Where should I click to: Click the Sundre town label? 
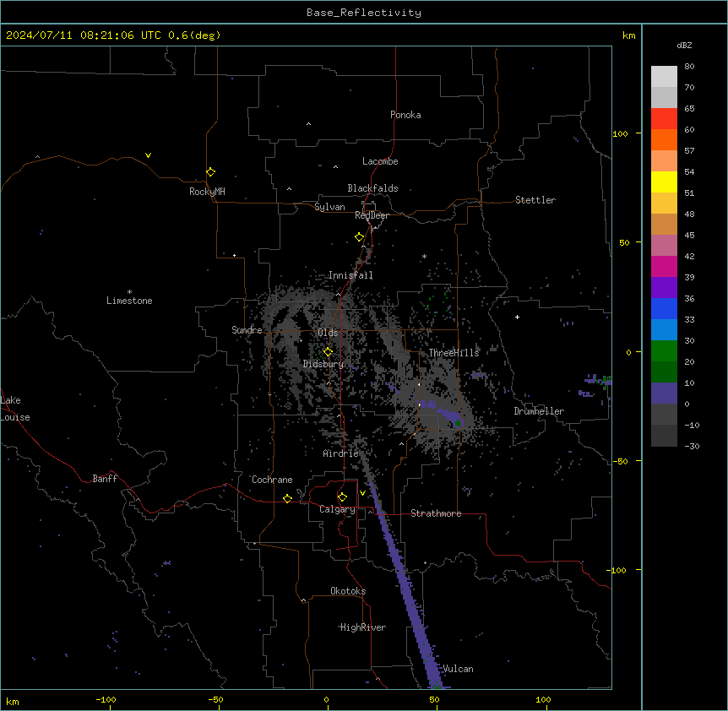[247, 330]
